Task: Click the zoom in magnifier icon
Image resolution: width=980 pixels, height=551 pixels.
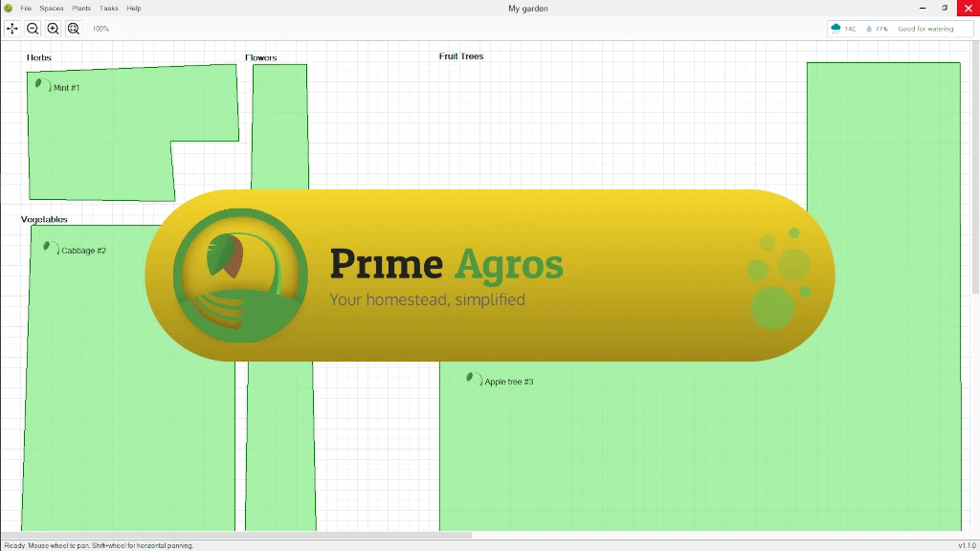Action: [x=53, y=29]
